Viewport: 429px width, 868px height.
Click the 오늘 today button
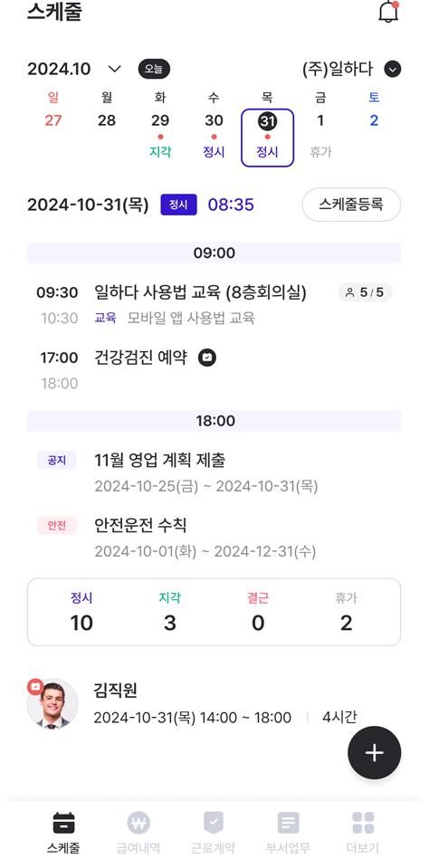pyautogui.click(x=154, y=69)
